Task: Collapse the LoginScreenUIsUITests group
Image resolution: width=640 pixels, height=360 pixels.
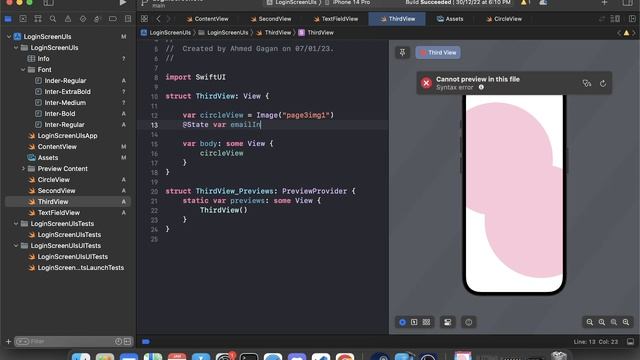Action: [16, 246]
